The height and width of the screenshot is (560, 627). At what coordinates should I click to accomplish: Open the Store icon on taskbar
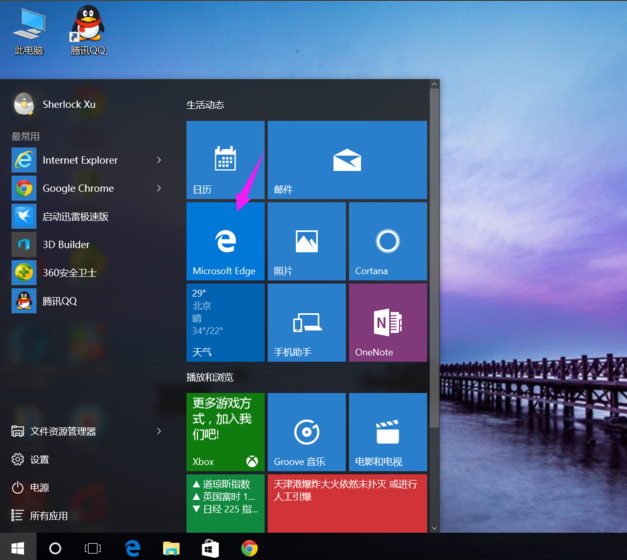(210, 548)
